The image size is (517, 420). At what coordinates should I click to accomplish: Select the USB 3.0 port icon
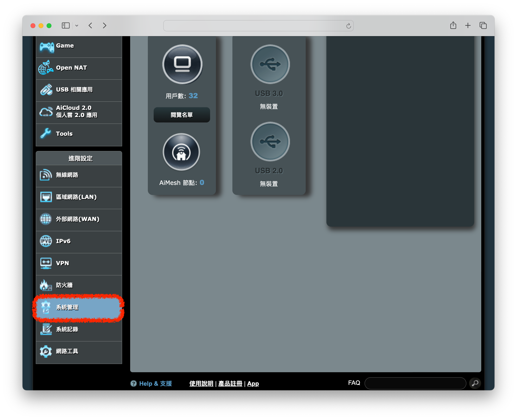click(x=270, y=64)
